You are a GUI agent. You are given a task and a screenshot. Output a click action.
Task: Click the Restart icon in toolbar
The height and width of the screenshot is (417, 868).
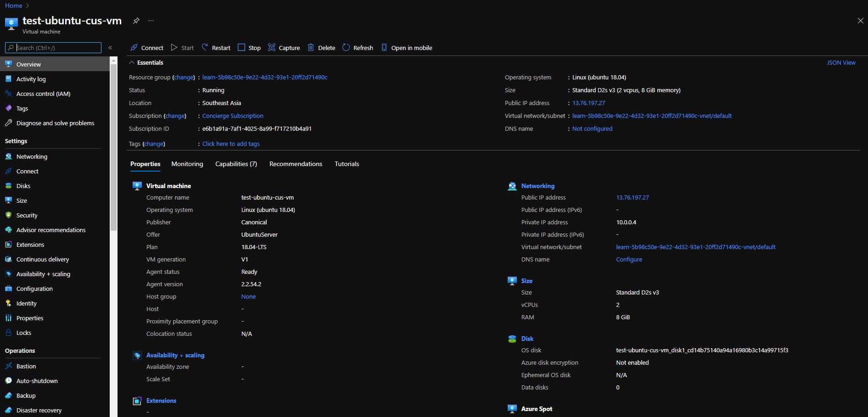pos(205,47)
